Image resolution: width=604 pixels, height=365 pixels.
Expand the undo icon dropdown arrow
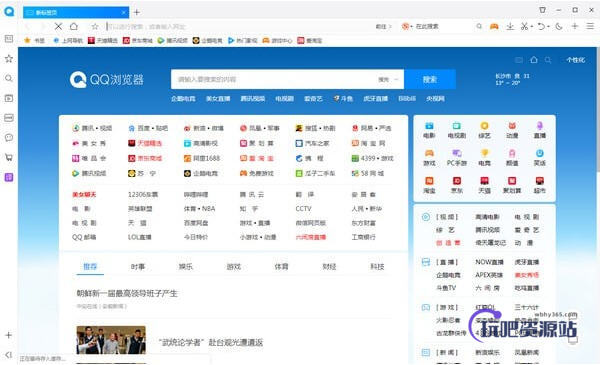point(548,27)
